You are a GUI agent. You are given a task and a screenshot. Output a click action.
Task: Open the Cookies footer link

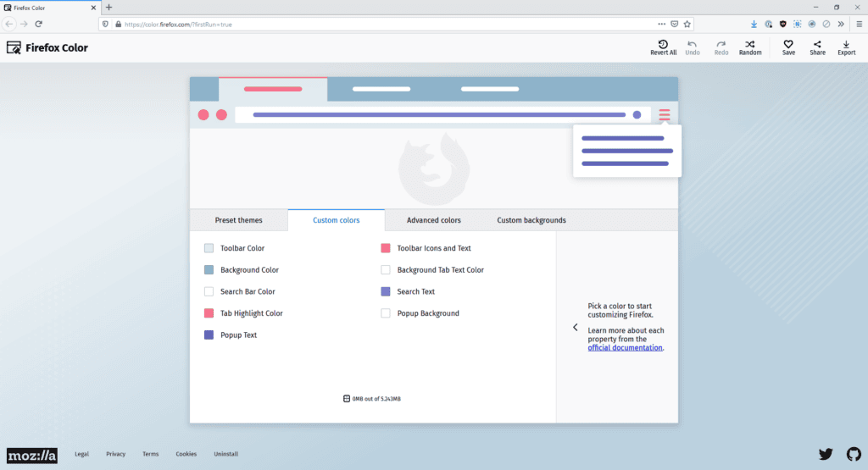(186, 454)
